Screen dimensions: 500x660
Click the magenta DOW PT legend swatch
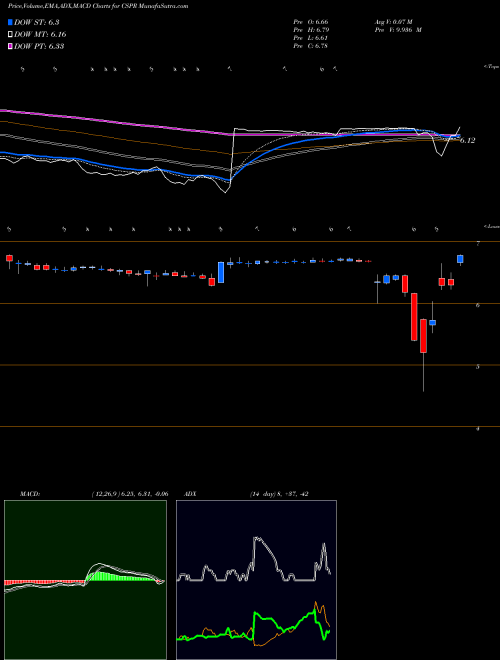(x=10, y=46)
